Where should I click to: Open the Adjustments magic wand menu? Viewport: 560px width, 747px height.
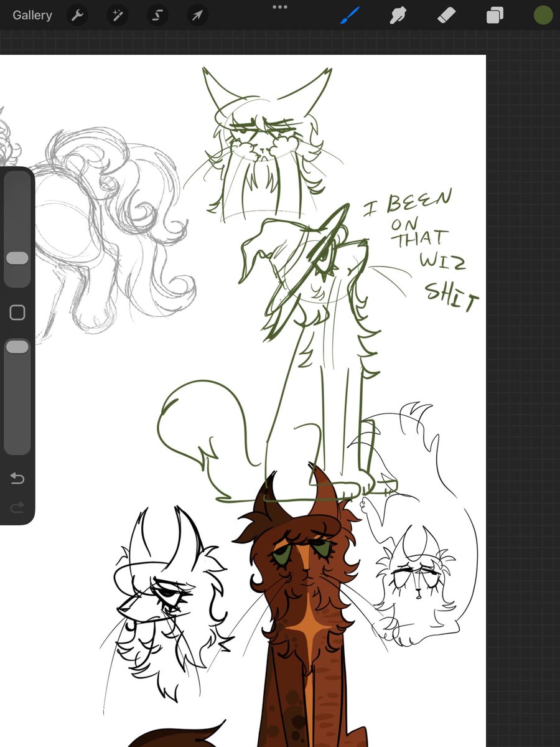[x=118, y=16]
